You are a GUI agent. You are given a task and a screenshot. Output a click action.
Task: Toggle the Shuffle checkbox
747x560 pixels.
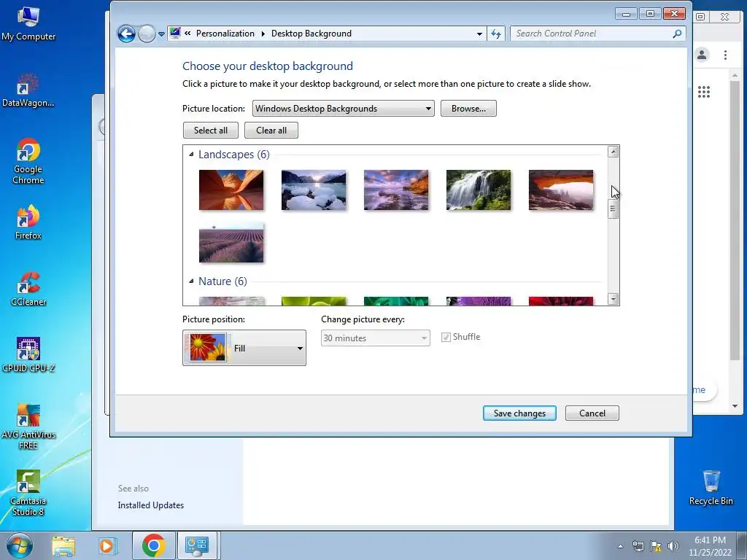446,337
